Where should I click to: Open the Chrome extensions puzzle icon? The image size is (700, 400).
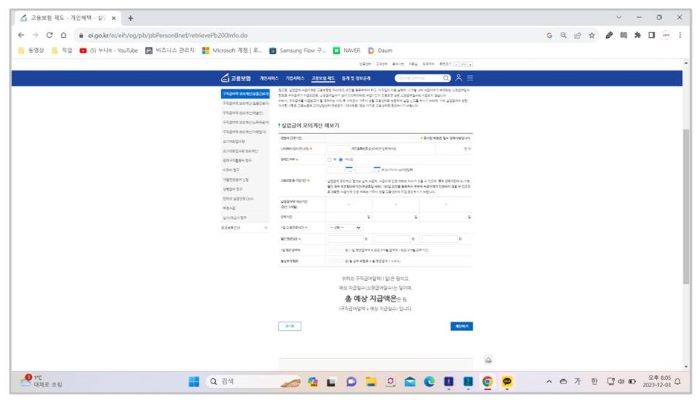click(x=638, y=35)
